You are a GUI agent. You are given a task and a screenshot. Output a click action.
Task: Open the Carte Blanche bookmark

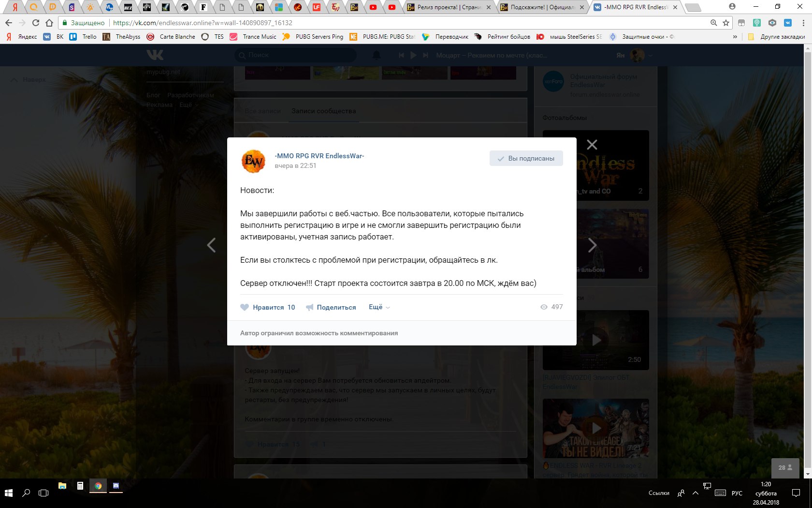[x=171, y=37]
